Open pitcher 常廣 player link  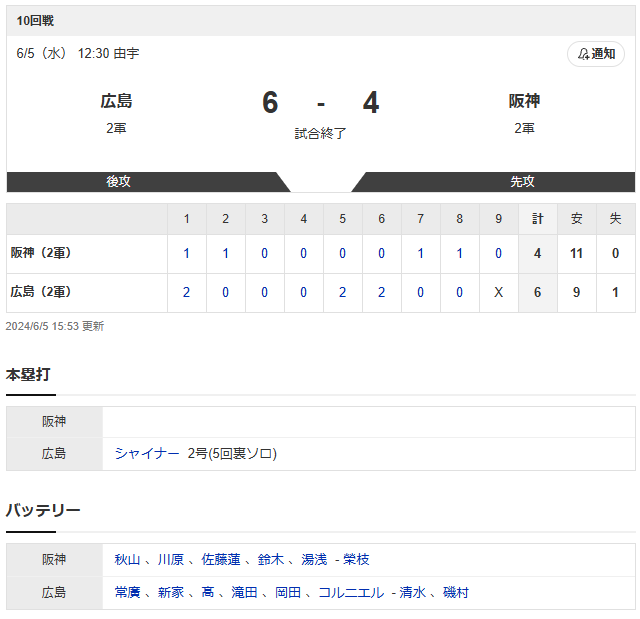127,592
